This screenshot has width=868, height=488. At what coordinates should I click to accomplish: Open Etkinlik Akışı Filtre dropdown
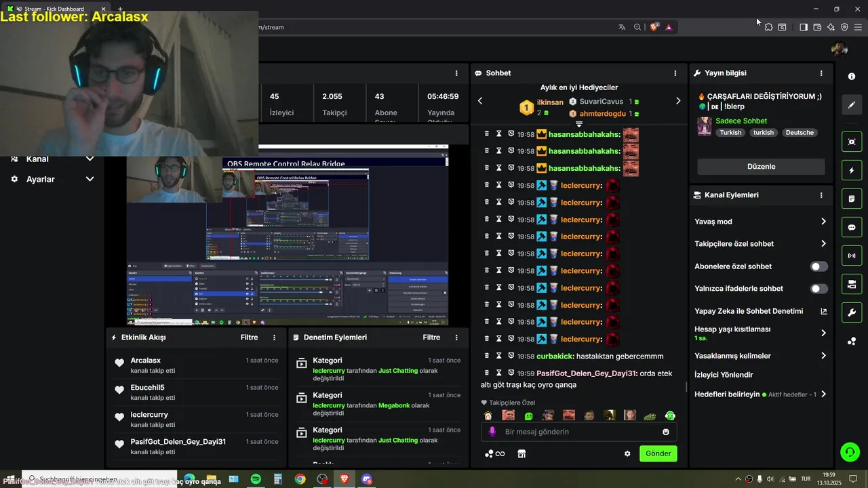[250, 337]
